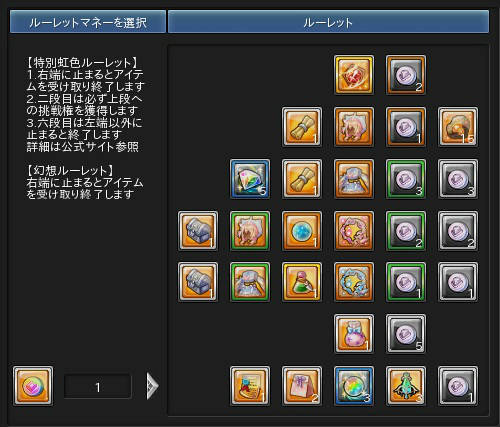This screenshot has width=500, height=427.
Task: Click the pink flower wreath prize
Action: click(354, 231)
